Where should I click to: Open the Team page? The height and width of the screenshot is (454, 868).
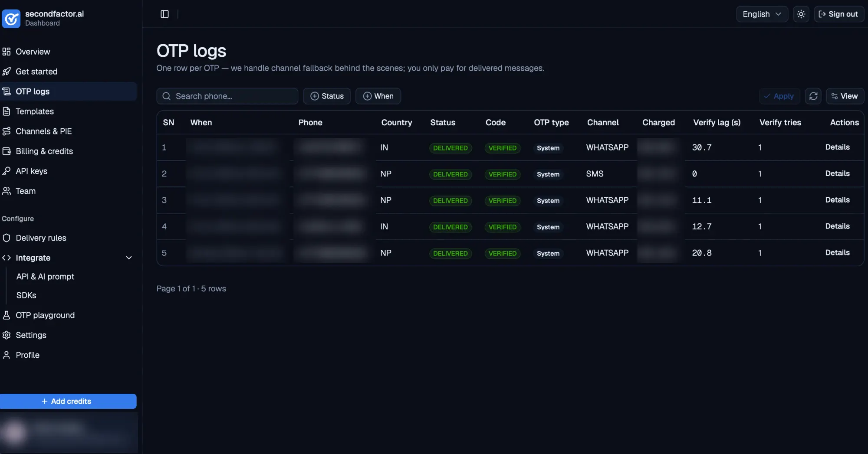coord(69,191)
